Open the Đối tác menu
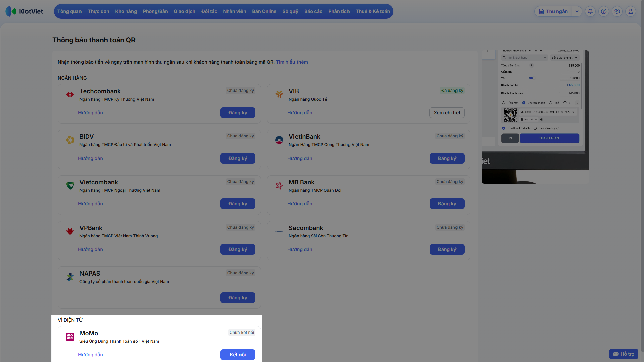This screenshot has width=644, height=362. [x=209, y=11]
